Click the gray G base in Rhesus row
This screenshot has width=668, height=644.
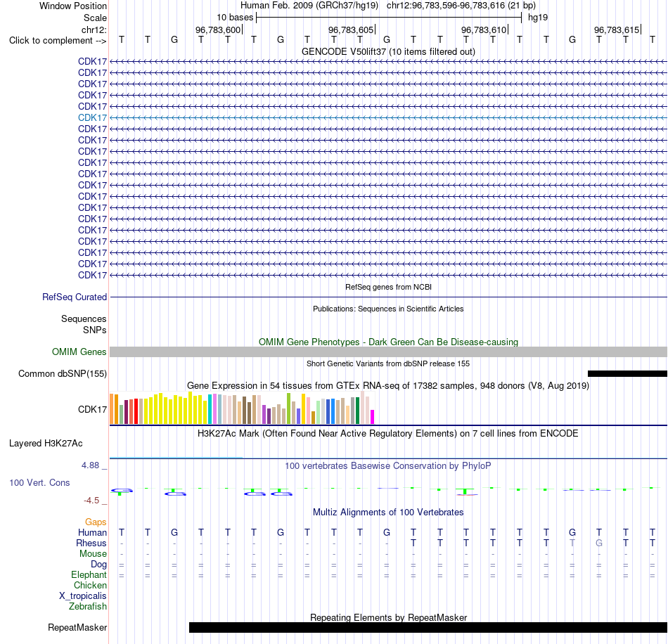click(598, 543)
